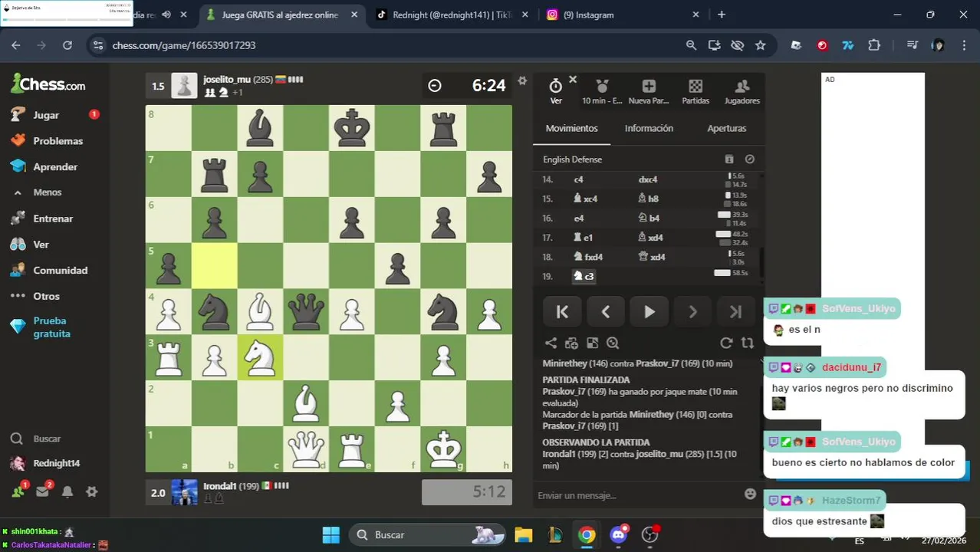Open the Jugadores tab
Viewport: 980px width, 552px height.
742,90
